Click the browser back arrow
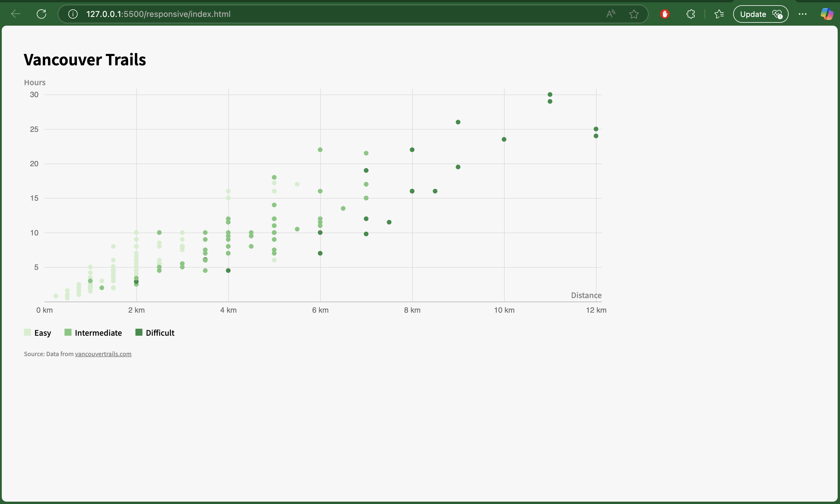The image size is (840, 504). coord(16,14)
